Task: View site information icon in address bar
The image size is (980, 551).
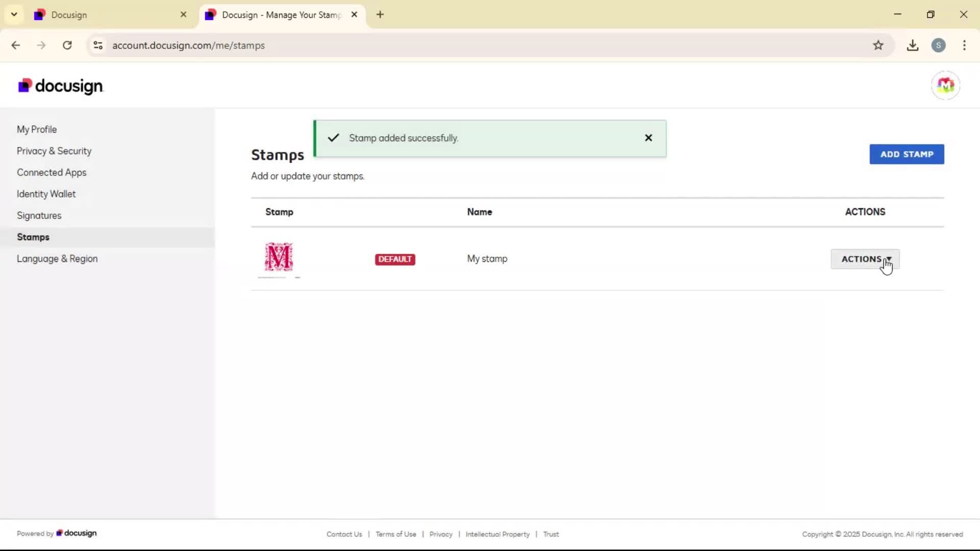Action: coord(98,45)
